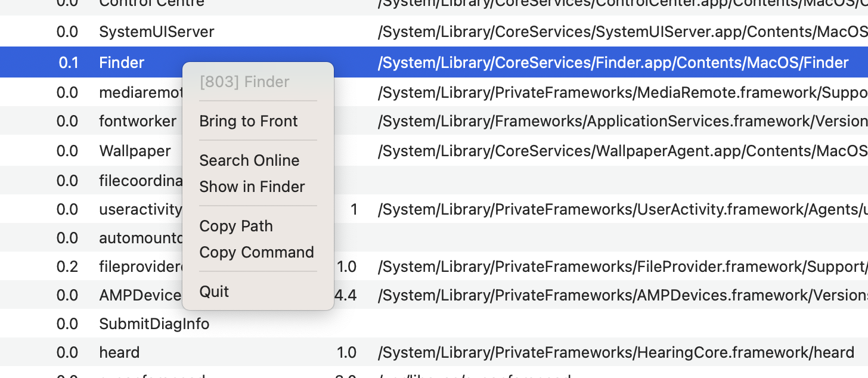This screenshot has width=868, height=378.
Task: Select the AMPDevices process name
Action: pos(140,295)
